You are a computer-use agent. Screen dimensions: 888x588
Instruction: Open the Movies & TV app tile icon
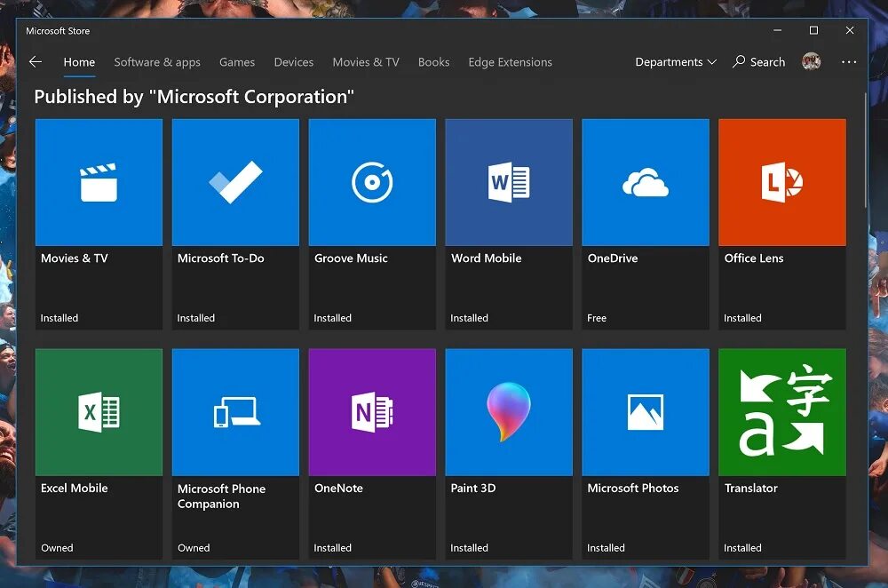(x=99, y=182)
